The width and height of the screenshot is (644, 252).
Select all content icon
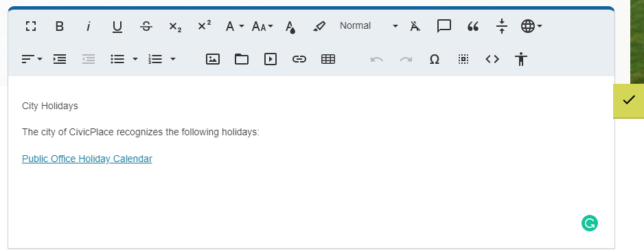click(x=463, y=60)
